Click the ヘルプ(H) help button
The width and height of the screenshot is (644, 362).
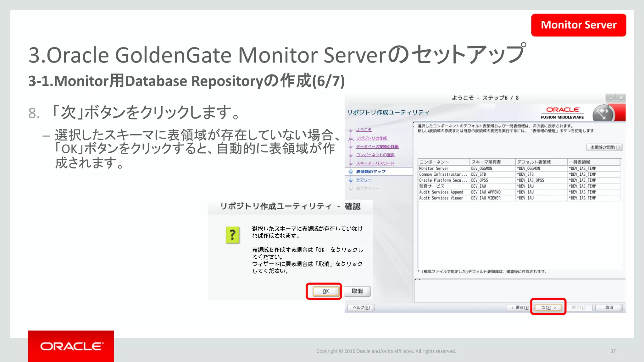coord(361,307)
